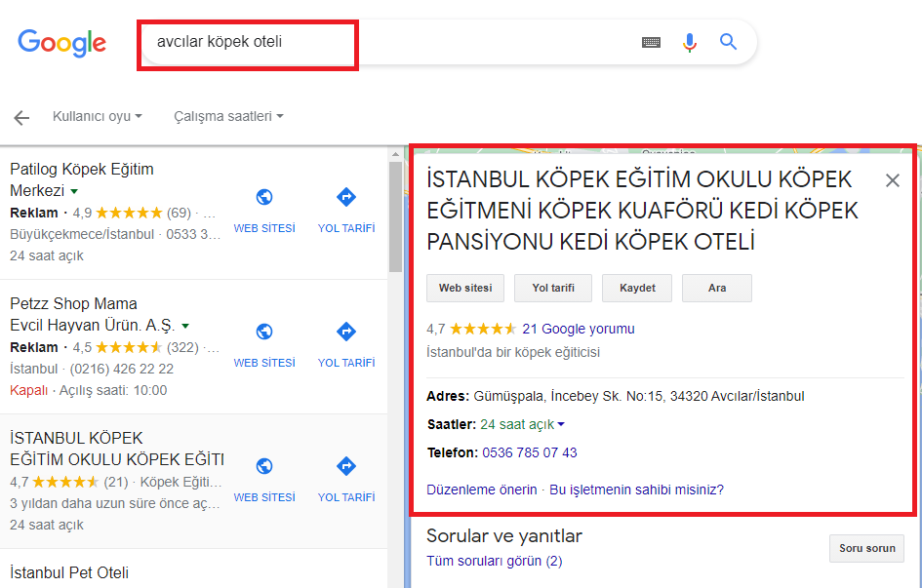Open ad info arrow next to Patilog Merkezi

point(74,191)
